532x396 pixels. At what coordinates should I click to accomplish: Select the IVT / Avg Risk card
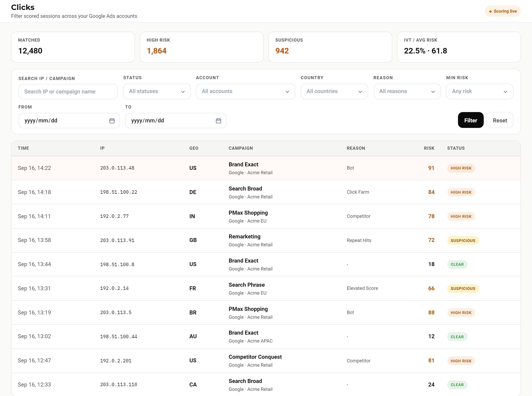tap(459, 47)
